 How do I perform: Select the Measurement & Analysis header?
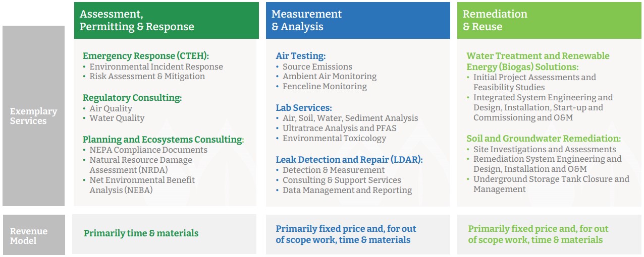(x=307, y=21)
